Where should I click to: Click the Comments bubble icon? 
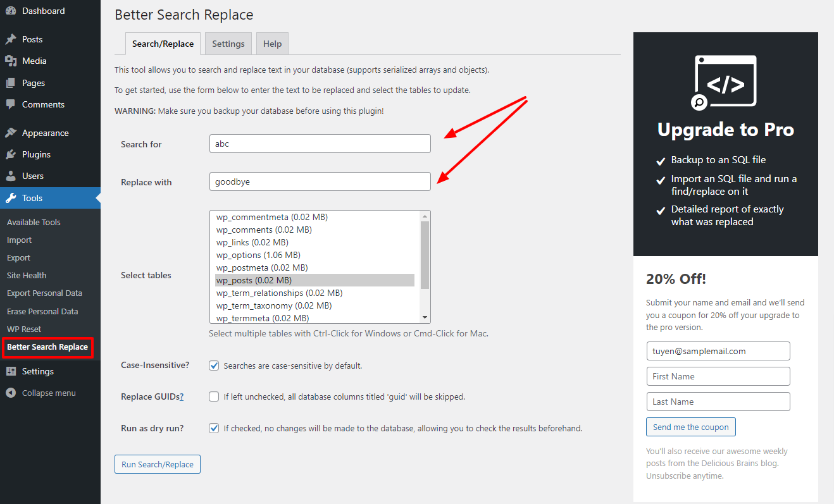click(11, 104)
